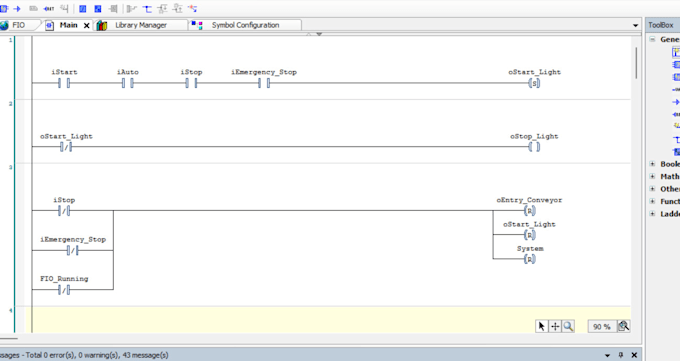Viewport: 680px width, 361px height.
Task: Select the negated iEmergency_Stop contact in network 3
Action: 72,250
